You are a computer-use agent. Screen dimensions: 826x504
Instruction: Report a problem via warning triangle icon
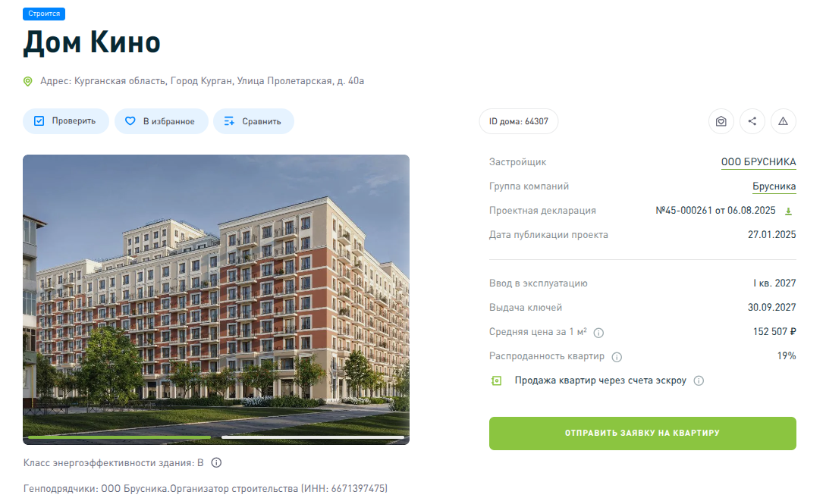[x=784, y=121]
